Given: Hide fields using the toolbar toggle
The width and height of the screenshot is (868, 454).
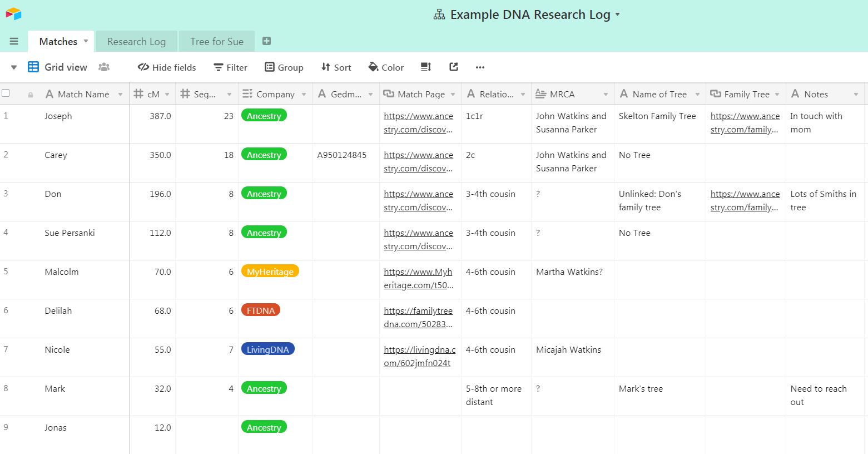Looking at the screenshot, I should [167, 67].
